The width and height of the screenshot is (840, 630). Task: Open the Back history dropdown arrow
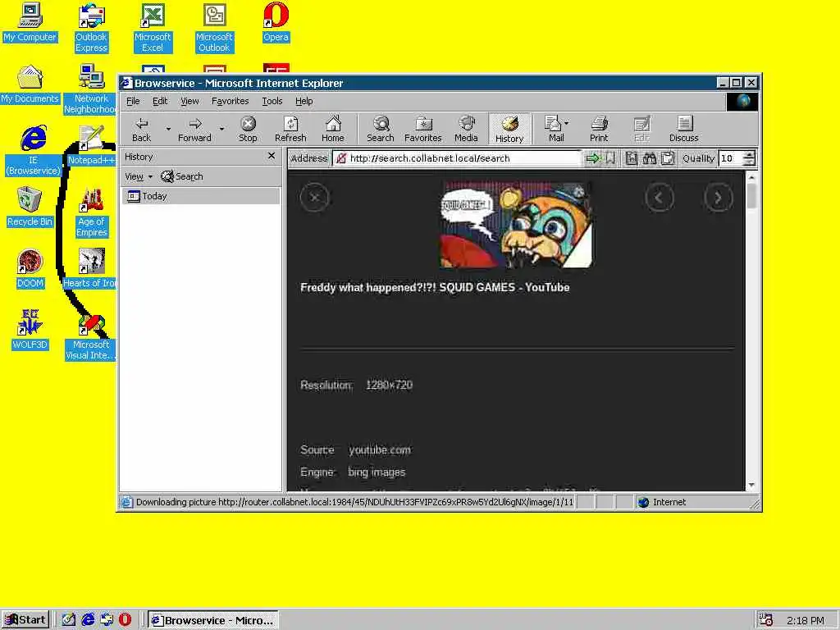click(x=168, y=129)
